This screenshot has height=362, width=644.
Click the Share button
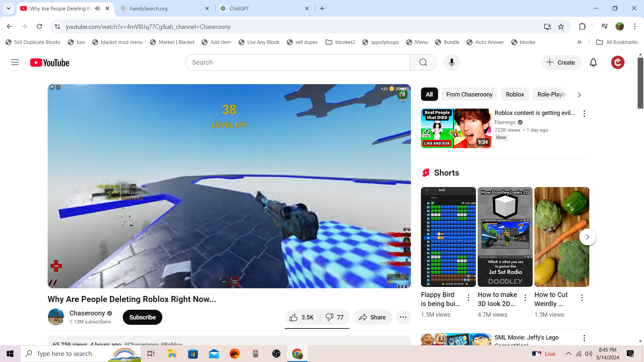[372, 317]
